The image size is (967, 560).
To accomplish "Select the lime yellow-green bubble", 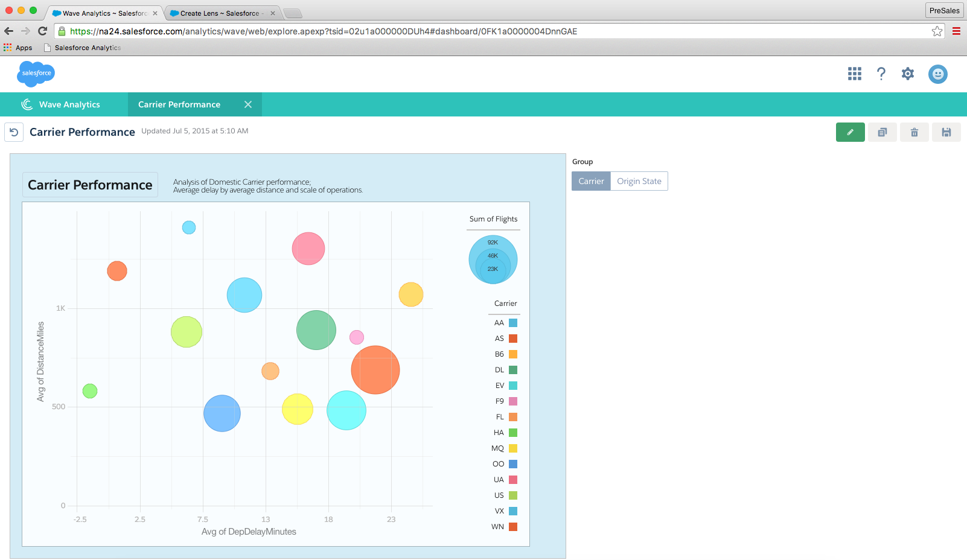I will tap(187, 332).
